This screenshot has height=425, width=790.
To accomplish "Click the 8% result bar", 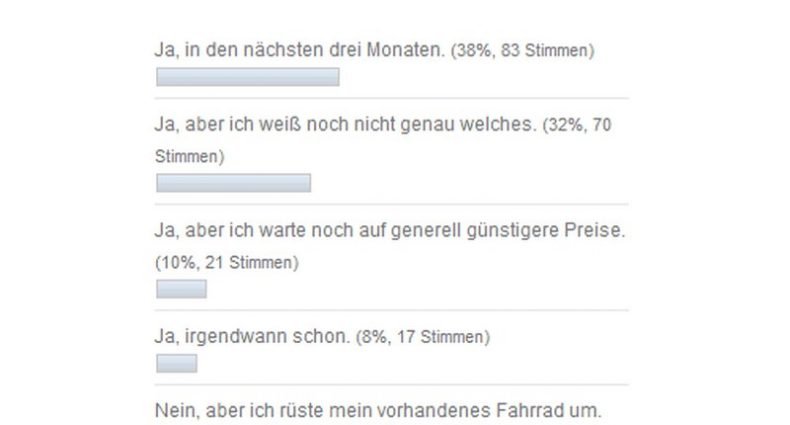I will [x=176, y=363].
